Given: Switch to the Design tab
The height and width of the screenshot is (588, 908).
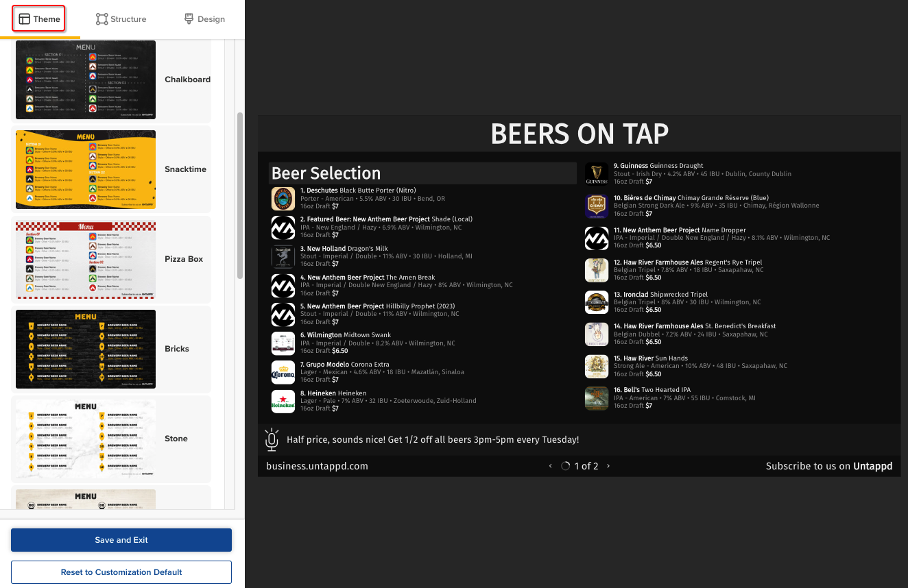Looking at the screenshot, I should [x=204, y=19].
